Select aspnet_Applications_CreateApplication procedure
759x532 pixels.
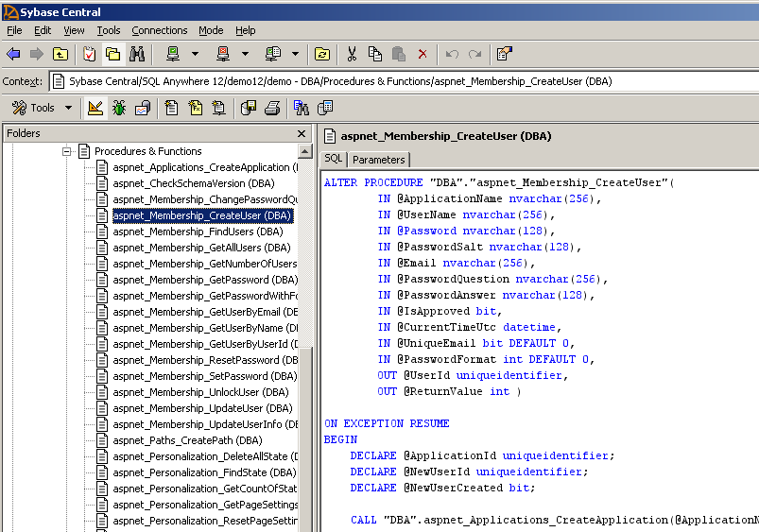point(205,167)
